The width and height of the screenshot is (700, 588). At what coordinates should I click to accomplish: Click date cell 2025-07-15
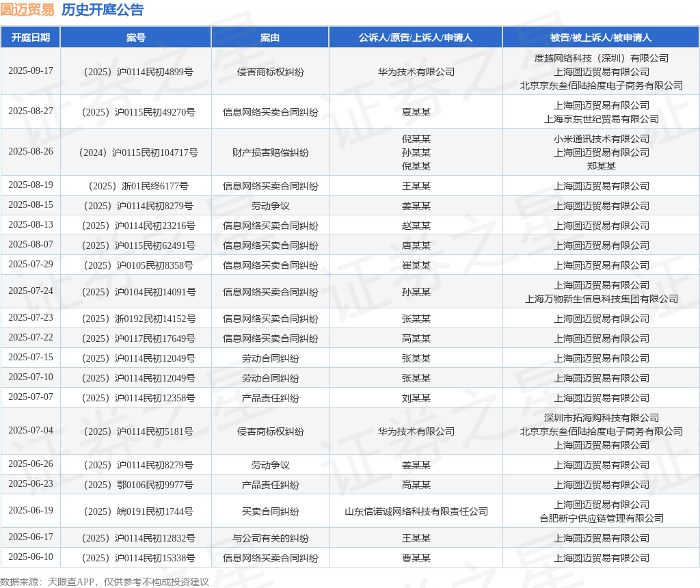click(31, 358)
